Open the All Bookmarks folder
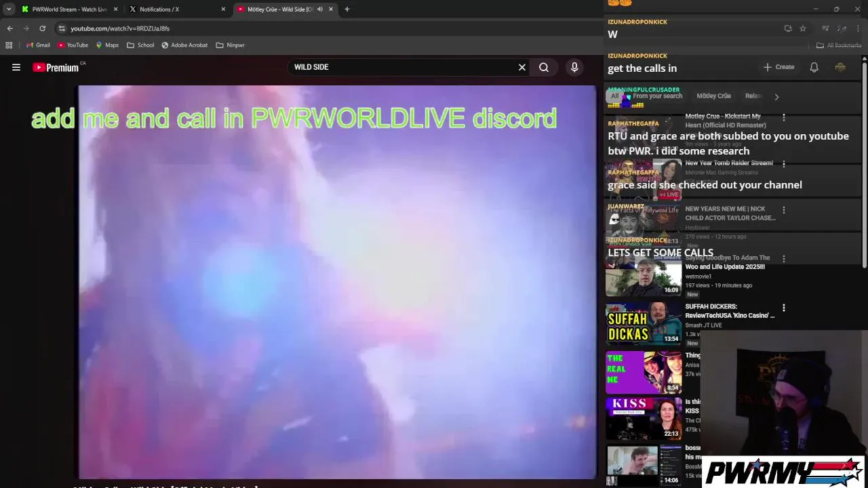Viewport: 868px width, 488px height. (839, 45)
